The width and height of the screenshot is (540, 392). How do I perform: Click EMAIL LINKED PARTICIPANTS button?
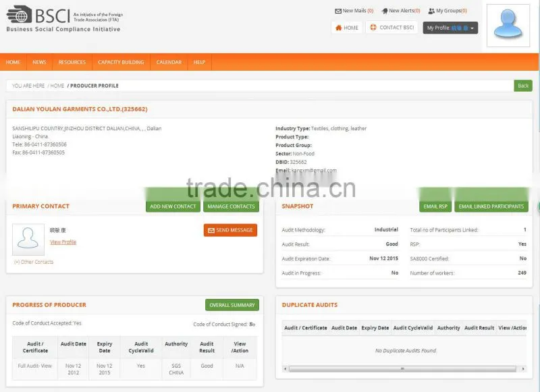[x=491, y=206]
